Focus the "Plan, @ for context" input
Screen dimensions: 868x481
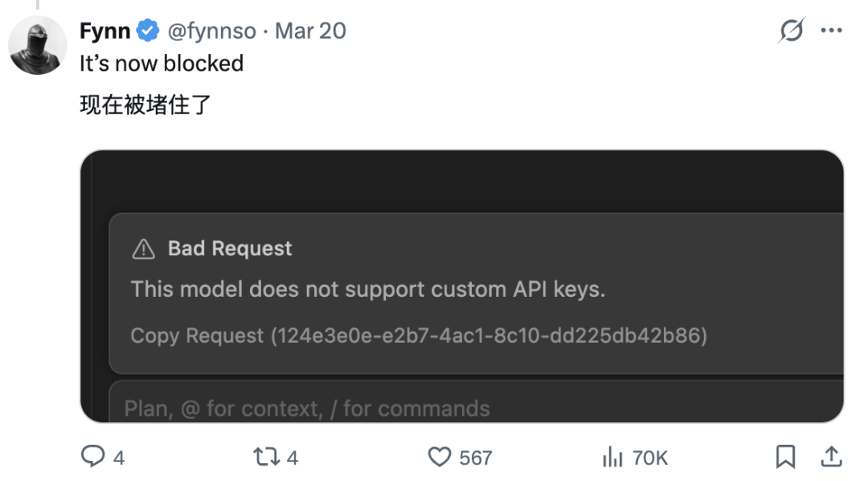coord(307,409)
